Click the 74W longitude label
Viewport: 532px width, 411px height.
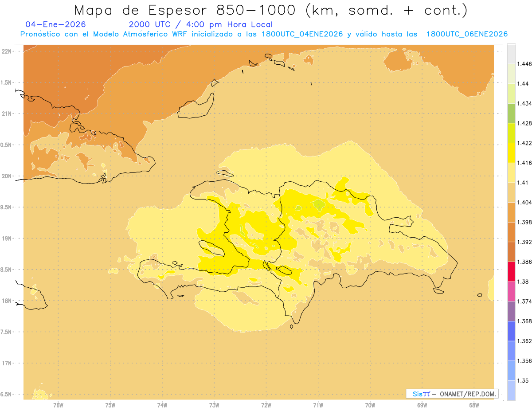pyautogui.click(x=162, y=405)
